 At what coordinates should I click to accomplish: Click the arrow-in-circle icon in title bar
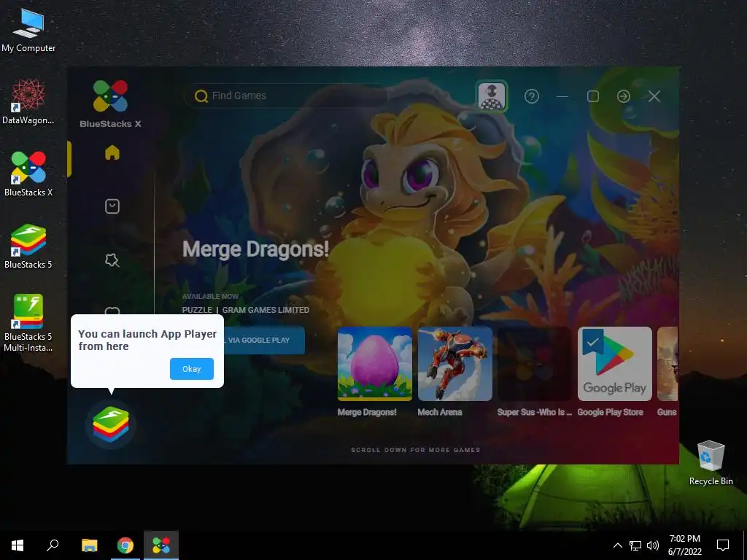pyautogui.click(x=624, y=96)
